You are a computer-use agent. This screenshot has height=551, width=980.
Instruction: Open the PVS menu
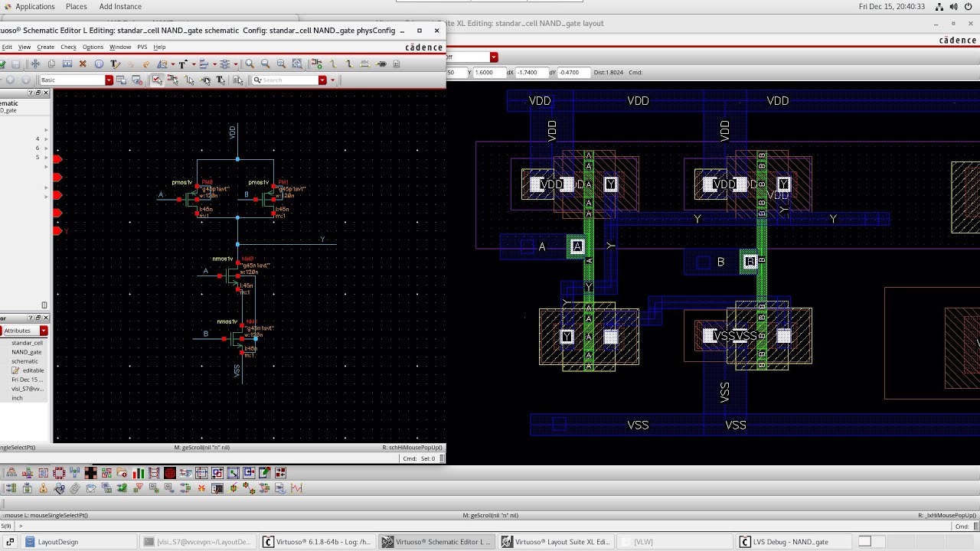point(142,47)
